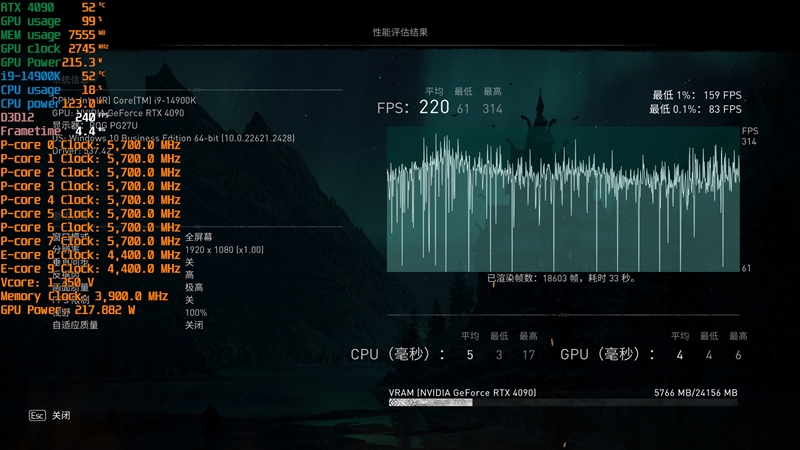Click the 61 label at graph bottom-right axis
Screen dimensions: 800x450
click(746, 268)
